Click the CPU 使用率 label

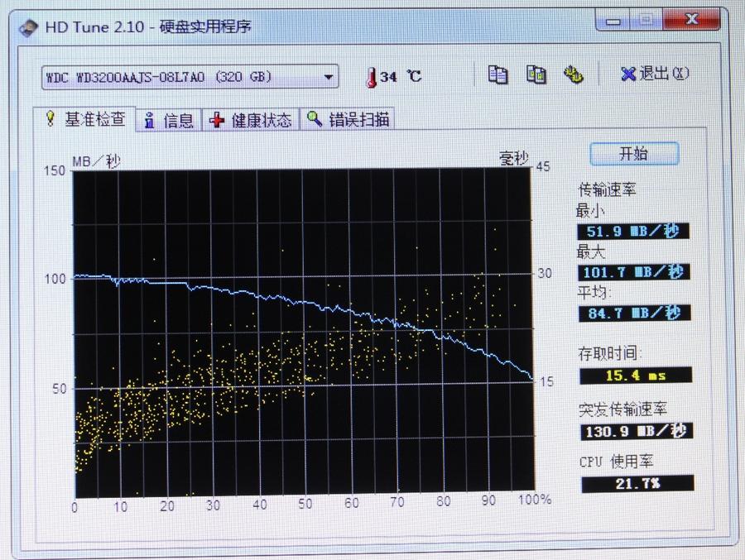point(616,462)
